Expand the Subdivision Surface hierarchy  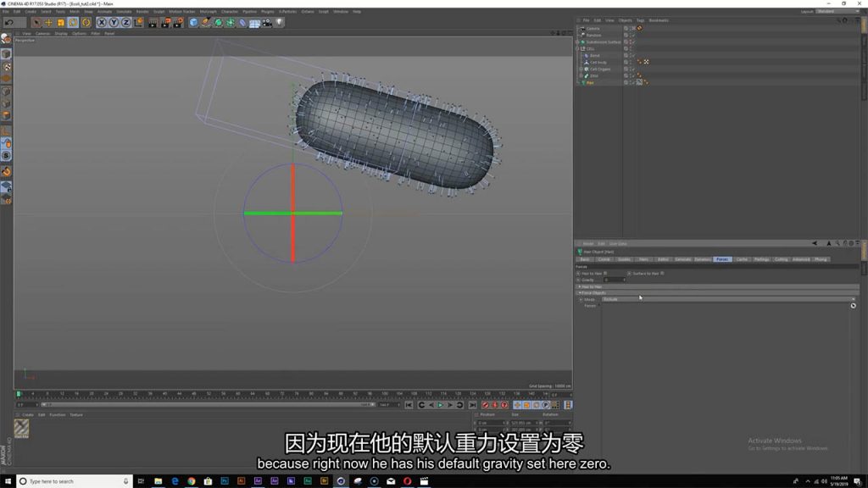[577, 42]
